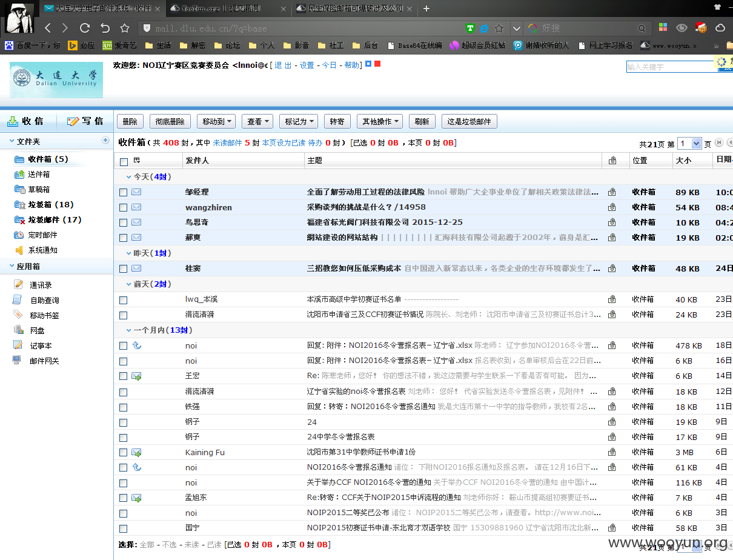Open the 自助查询 self-service query icon
This screenshot has height=560, width=733.
pyautogui.click(x=18, y=300)
